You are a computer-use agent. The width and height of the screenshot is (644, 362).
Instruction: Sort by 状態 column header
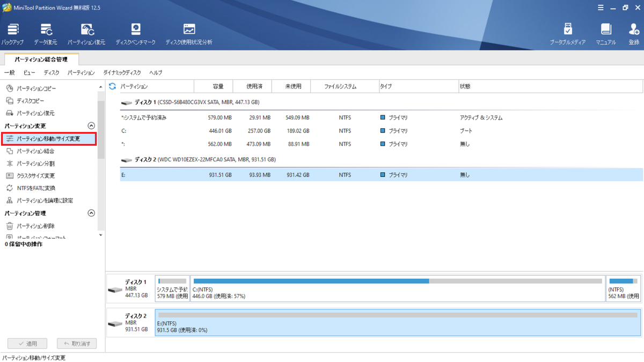click(550, 86)
